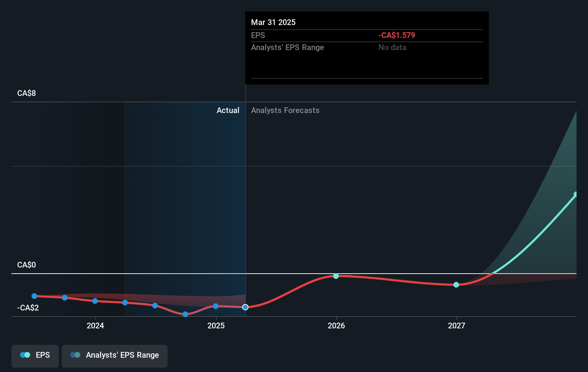
Task: Click the No data value in tooltip
Action: tap(392, 48)
